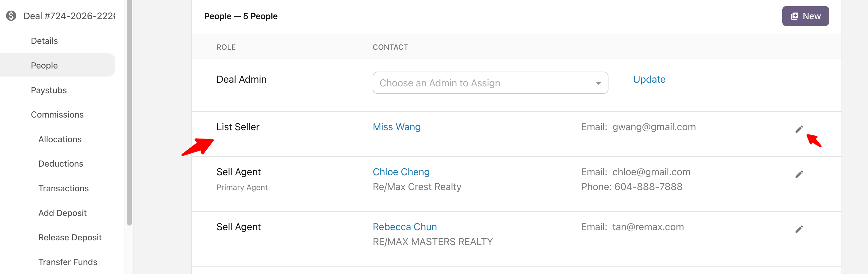Click the dollar sign deal icon
This screenshot has height=274, width=868.
coord(11,16)
